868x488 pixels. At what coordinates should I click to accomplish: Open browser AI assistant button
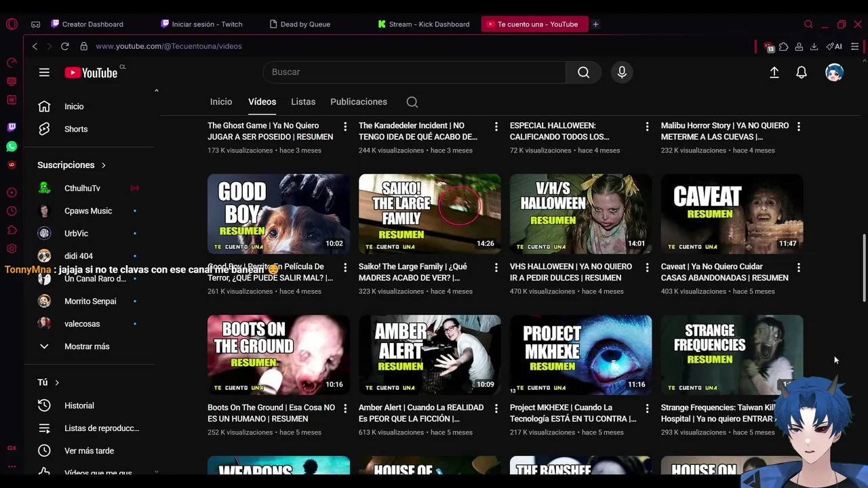(834, 46)
